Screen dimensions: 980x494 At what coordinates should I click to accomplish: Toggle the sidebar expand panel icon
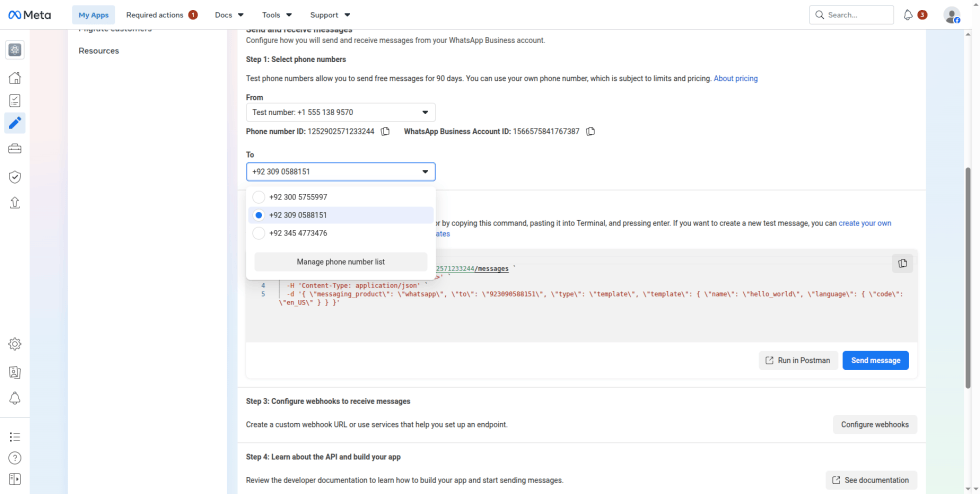click(x=15, y=479)
